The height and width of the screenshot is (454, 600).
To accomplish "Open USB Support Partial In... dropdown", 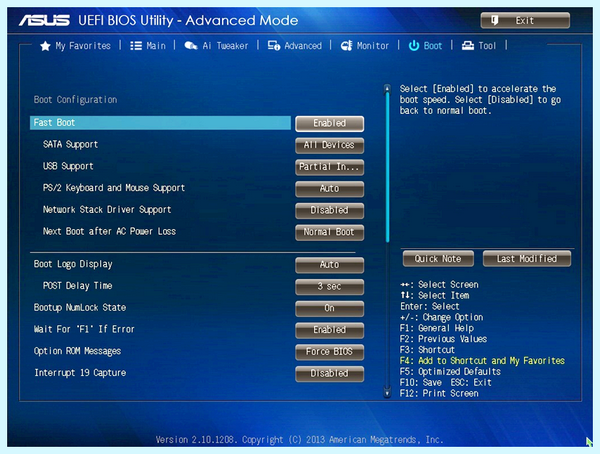I will click(329, 167).
